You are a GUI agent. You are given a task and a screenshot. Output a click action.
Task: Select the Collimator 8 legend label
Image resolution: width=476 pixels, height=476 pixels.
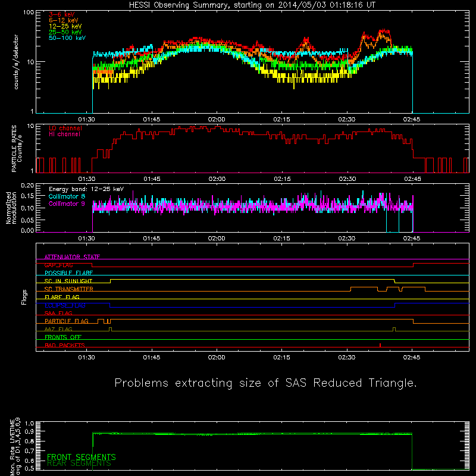coord(67,196)
